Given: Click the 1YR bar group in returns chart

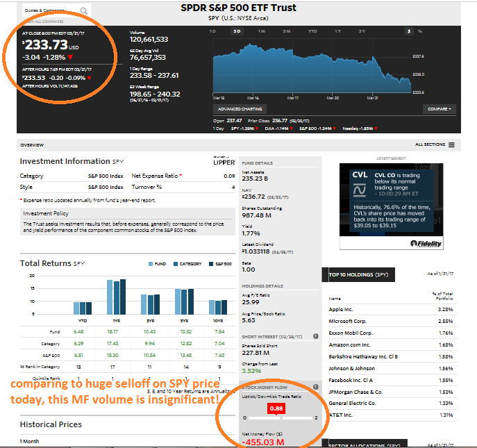Looking at the screenshot, I should (x=116, y=297).
